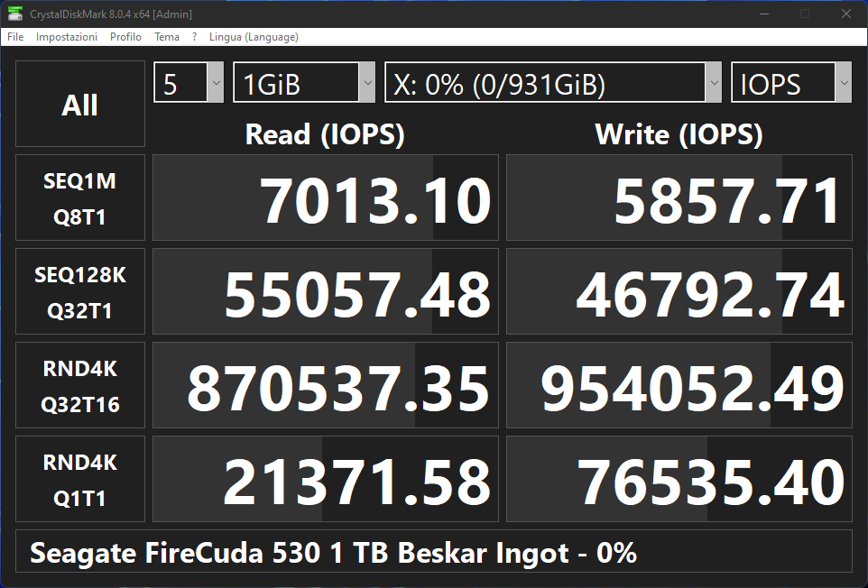The image size is (868, 588).
Task: Start the RND4K Q1T1 benchmark
Action: [79, 480]
